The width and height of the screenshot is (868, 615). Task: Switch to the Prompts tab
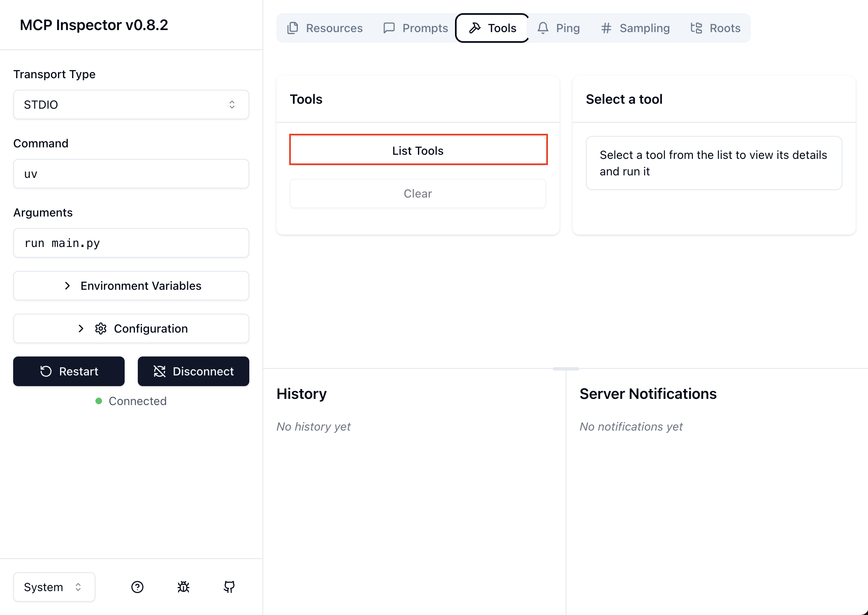415,28
